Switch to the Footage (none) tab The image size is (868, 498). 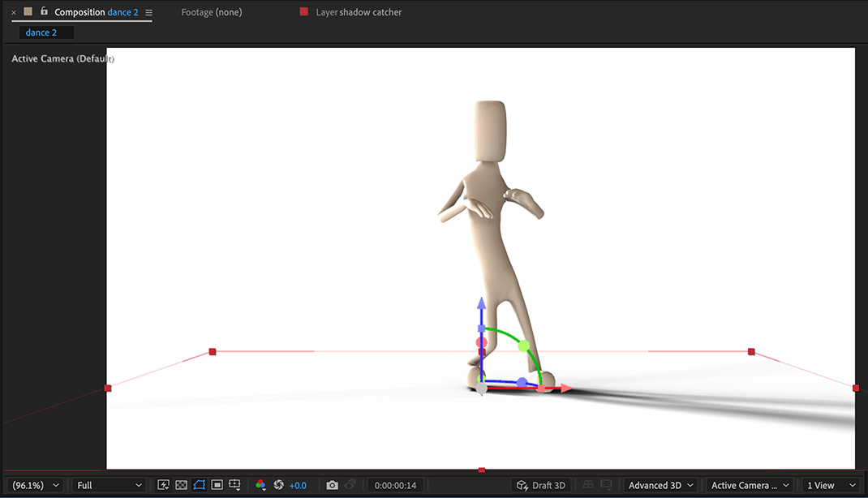[212, 12]
